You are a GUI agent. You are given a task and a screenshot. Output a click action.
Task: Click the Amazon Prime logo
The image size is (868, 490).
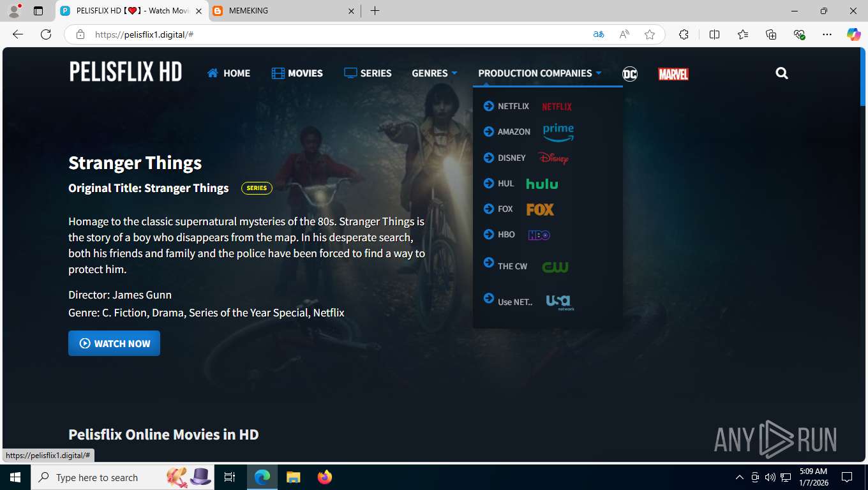point(558,133)
